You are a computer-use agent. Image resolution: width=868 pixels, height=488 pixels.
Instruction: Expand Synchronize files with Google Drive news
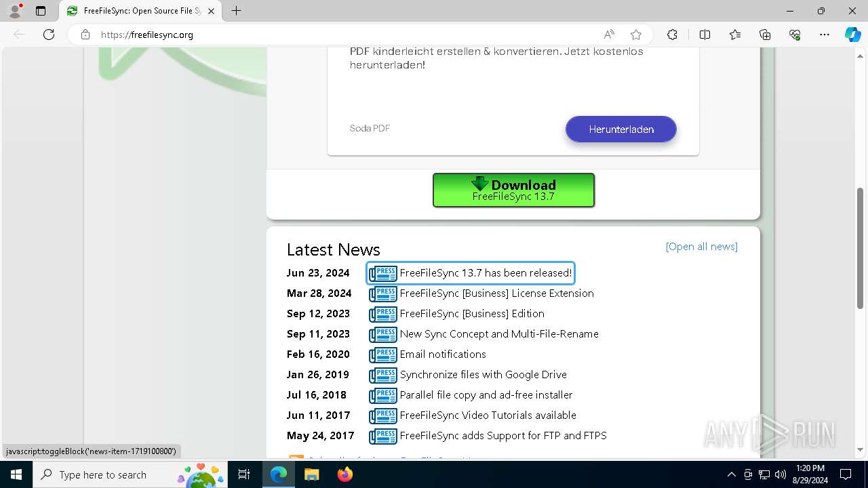click(468, 375)
